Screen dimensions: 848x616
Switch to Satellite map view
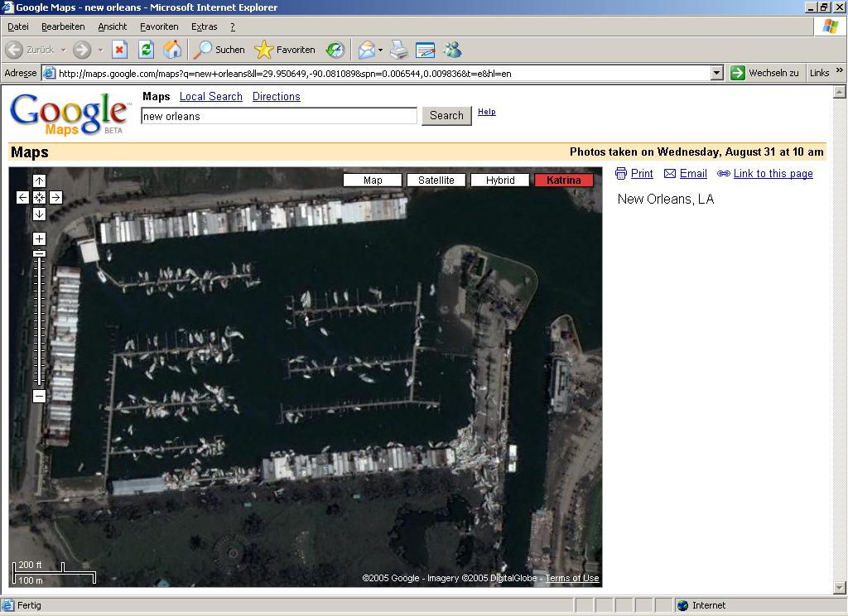point(436,180)
